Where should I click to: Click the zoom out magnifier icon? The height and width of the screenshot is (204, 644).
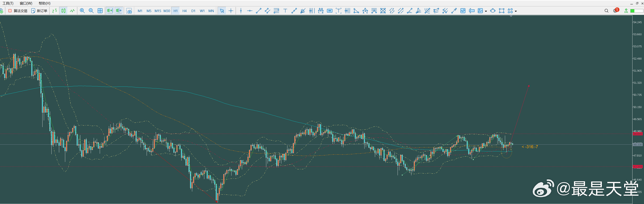91,11
